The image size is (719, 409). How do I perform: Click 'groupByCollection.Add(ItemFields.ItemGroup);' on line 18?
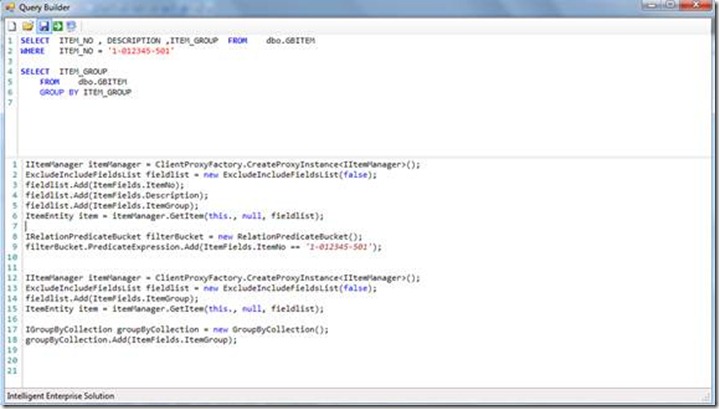(x=131, y=340)
